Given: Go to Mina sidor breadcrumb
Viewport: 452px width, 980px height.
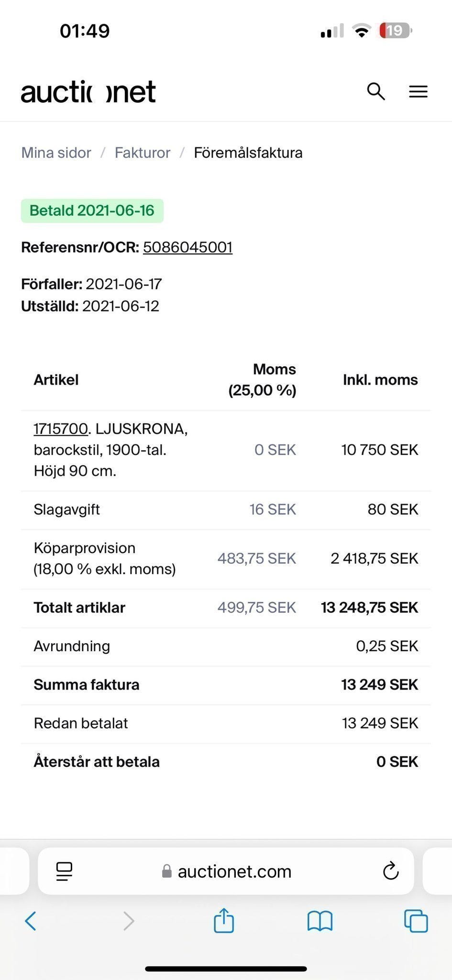Looking at the screenshot, I should [x=56, y=153].
